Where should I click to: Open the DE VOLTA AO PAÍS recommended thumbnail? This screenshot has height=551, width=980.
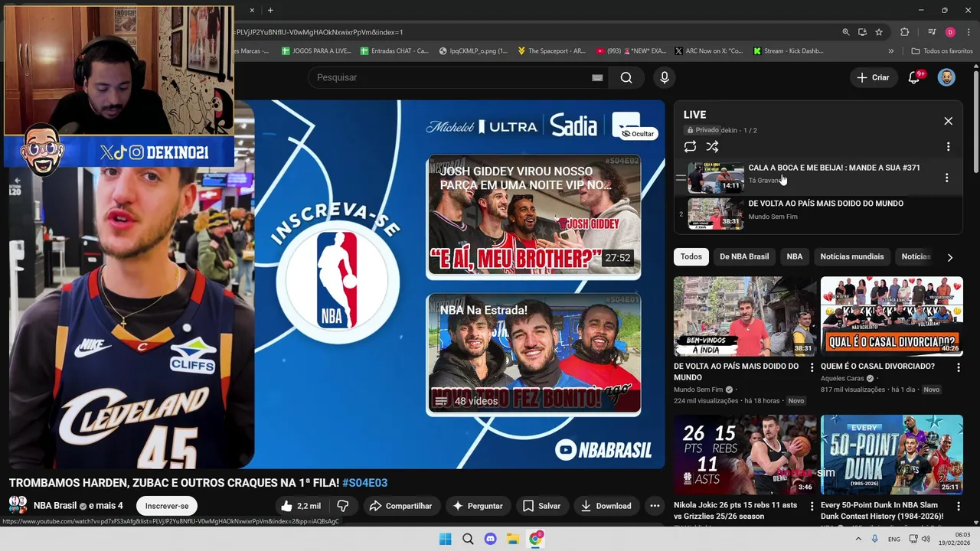point(745,317)
